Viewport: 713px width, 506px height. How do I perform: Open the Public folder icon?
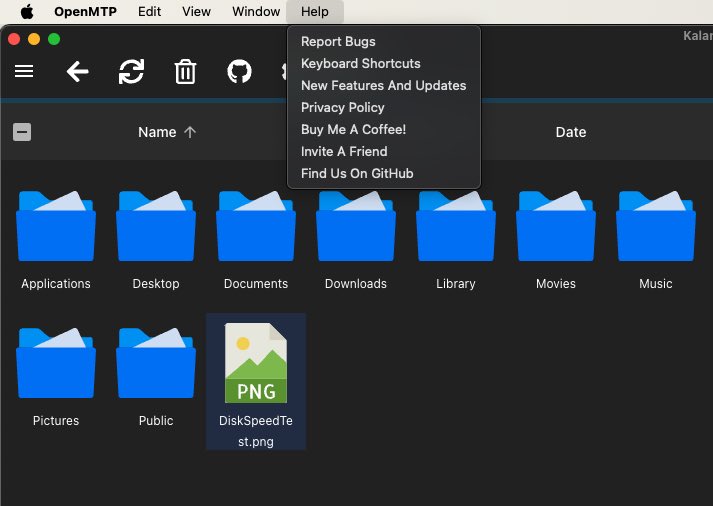tap(156, 363)
